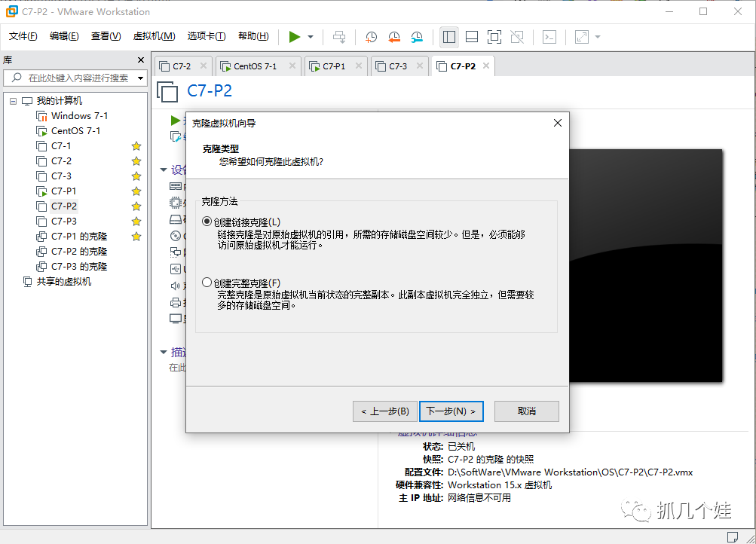756x544 pixels.
Task: Select C7-2 in the library tree
Action: click(61, 161)
